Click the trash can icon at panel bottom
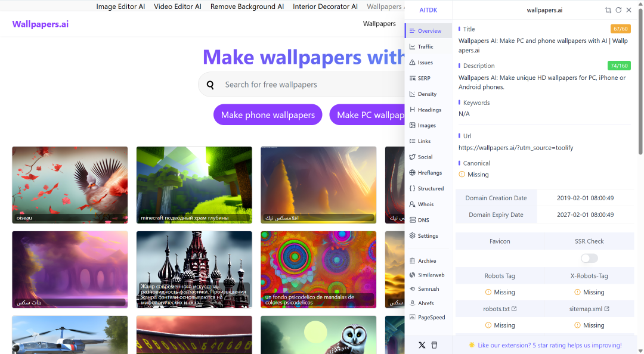The height and width of the screenshot is (354, 644). tap(434, 345)
